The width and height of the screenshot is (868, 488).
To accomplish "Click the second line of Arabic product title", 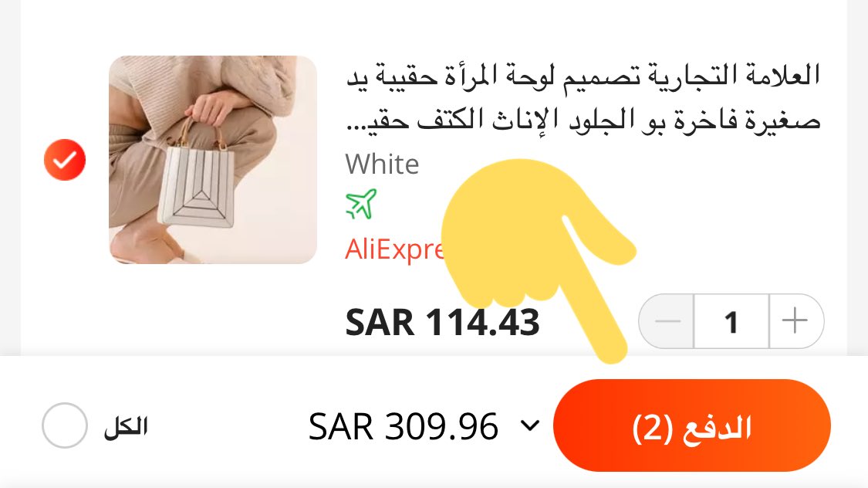I will click(583, 120).
